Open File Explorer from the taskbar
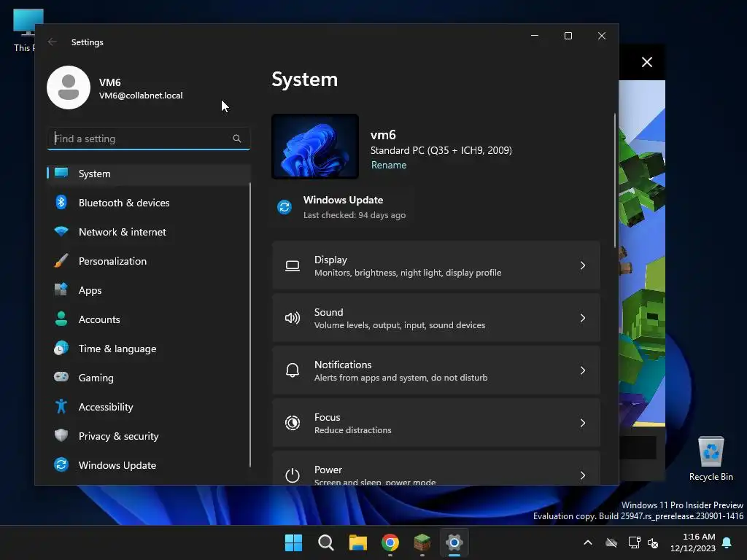This screenshot has height=560, width=747. coord(357,542)
